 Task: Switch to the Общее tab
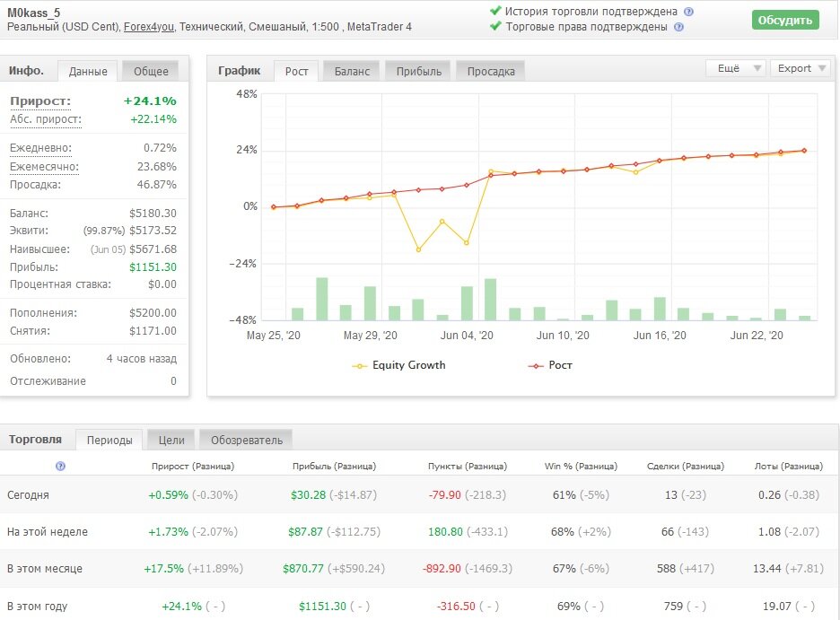coord(151,71)
